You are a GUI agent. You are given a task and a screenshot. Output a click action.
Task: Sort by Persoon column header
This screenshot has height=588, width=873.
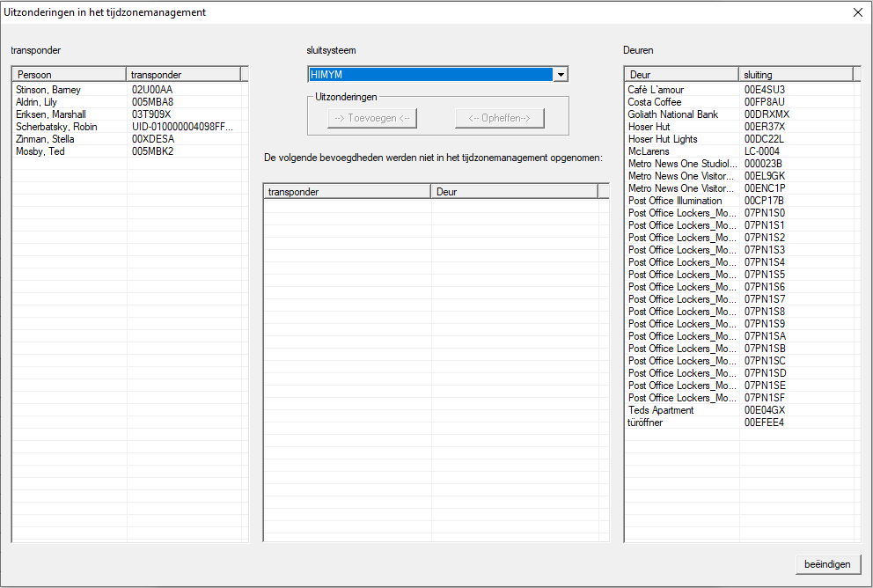click(x=69, y=75)
